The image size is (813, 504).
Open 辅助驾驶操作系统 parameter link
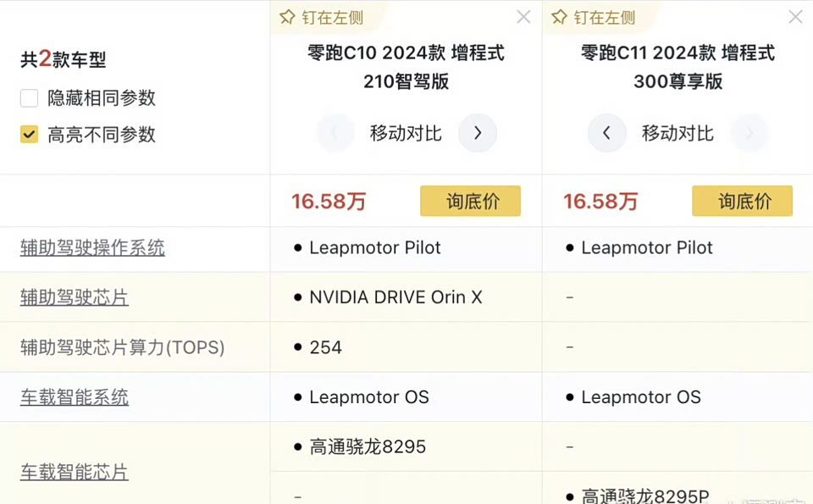[x=92, y=248]
